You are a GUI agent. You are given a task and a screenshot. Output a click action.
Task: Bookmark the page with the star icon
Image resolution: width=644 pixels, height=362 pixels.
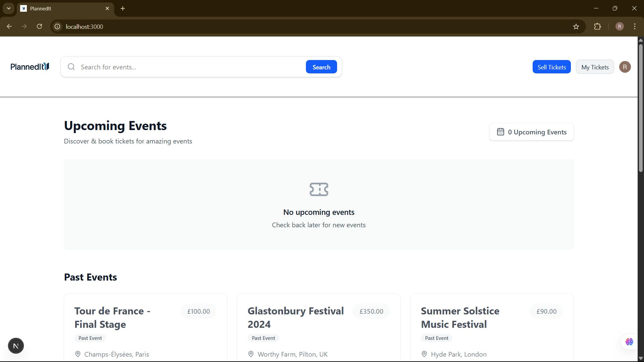576,26
